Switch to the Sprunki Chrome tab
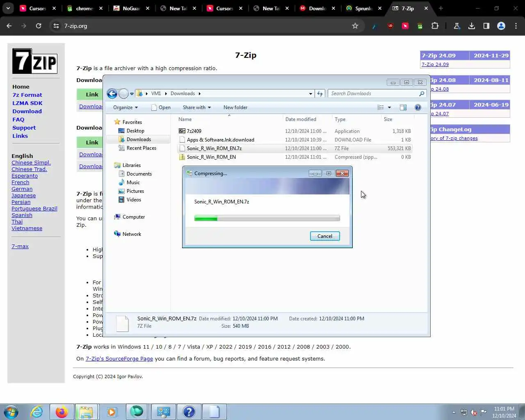The height and width of the screenshot is (420, 525). (x=363, y=8)
